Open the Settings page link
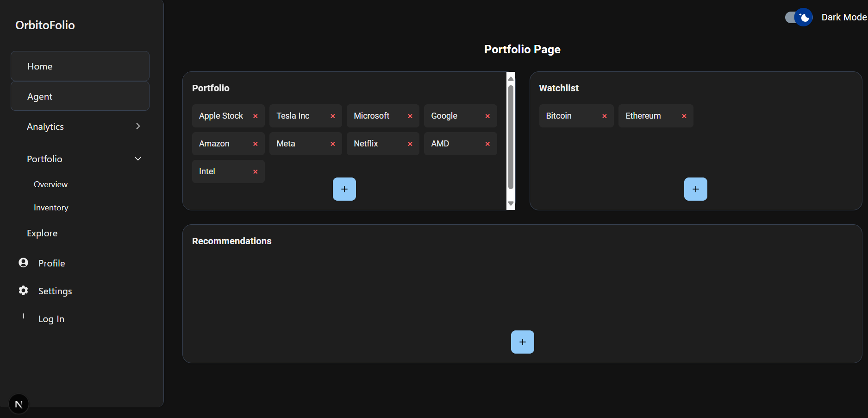The width and height of the screenshot is (868, 418). coord(55,291)
